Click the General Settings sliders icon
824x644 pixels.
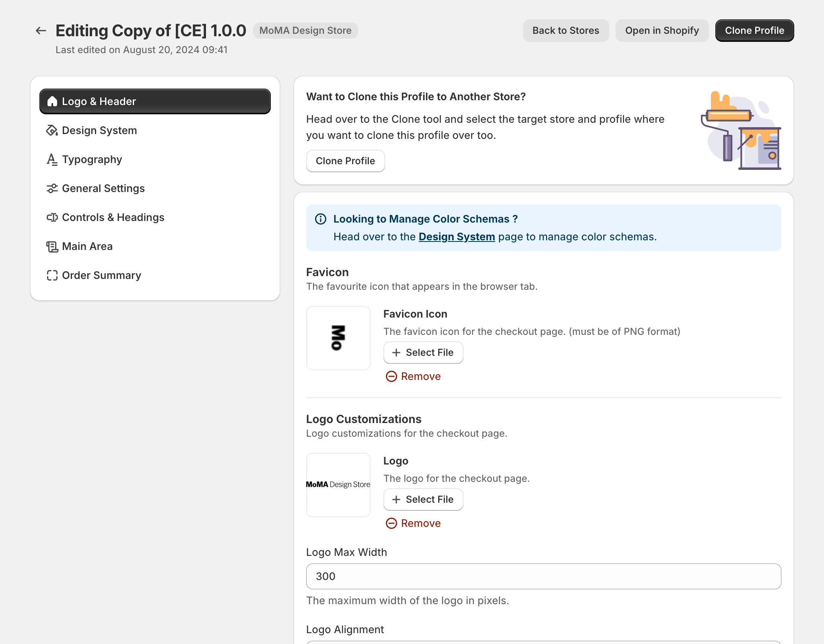(x=52, y=188)
